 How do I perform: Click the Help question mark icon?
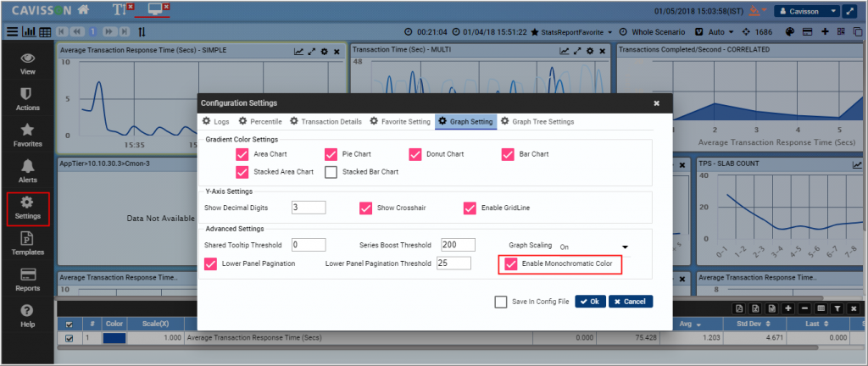pyautogui.click(x=27, y=315)
